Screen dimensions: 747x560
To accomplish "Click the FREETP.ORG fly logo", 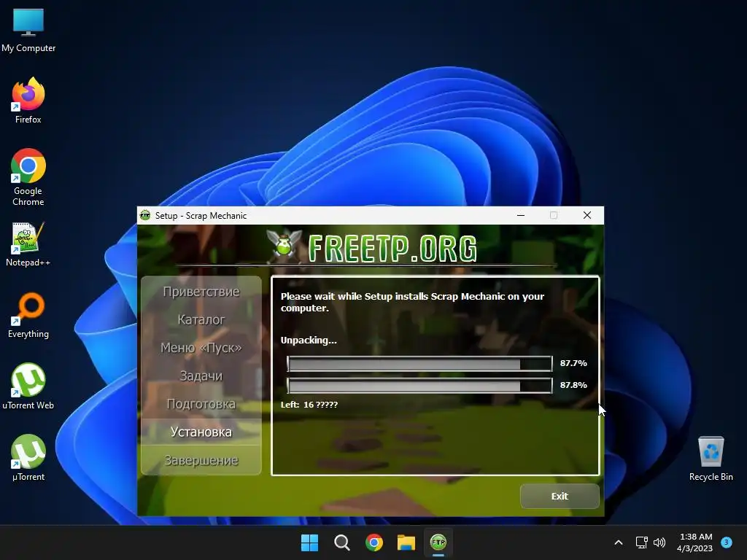I will tap(284, 245).
